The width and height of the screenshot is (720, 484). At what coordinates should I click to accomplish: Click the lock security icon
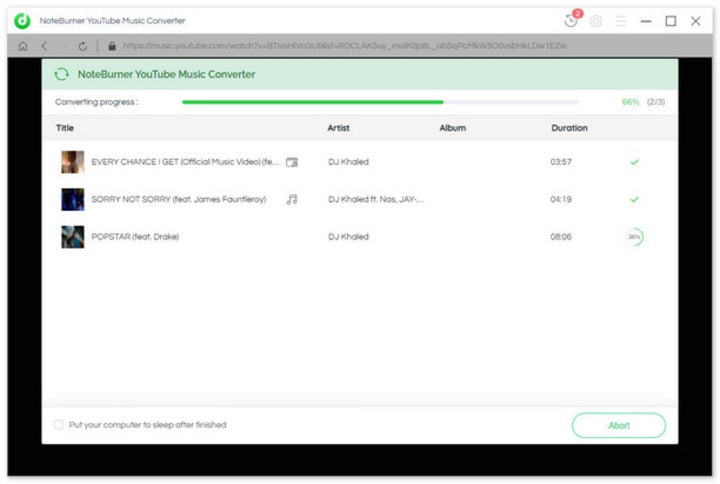[112, 46]
